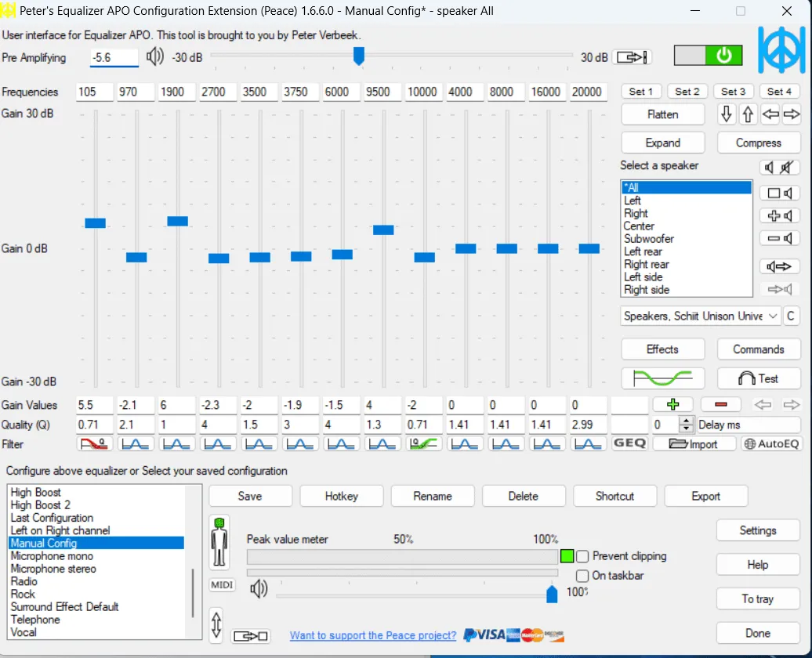Enable the Prevent clipping checkbox
812x658 pixels.
coord(582,556)
